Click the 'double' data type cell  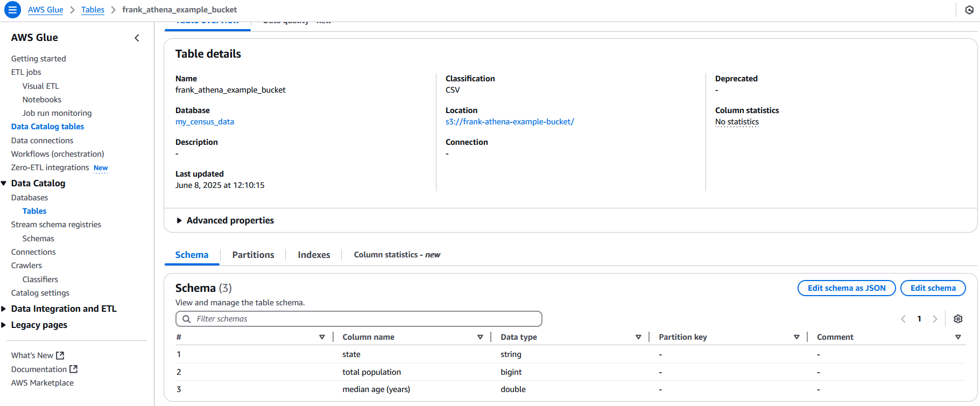click(x=513, y=389)
